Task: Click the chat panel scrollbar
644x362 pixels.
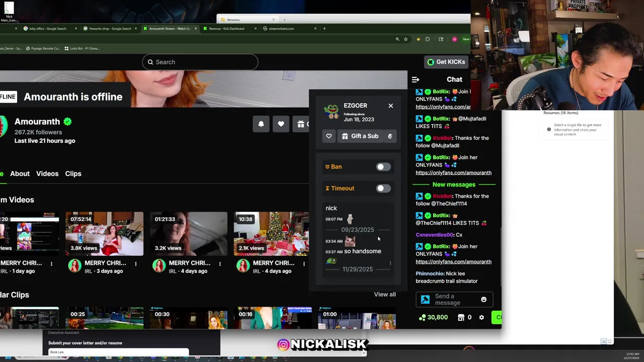Action: click(x=500, y=256)
